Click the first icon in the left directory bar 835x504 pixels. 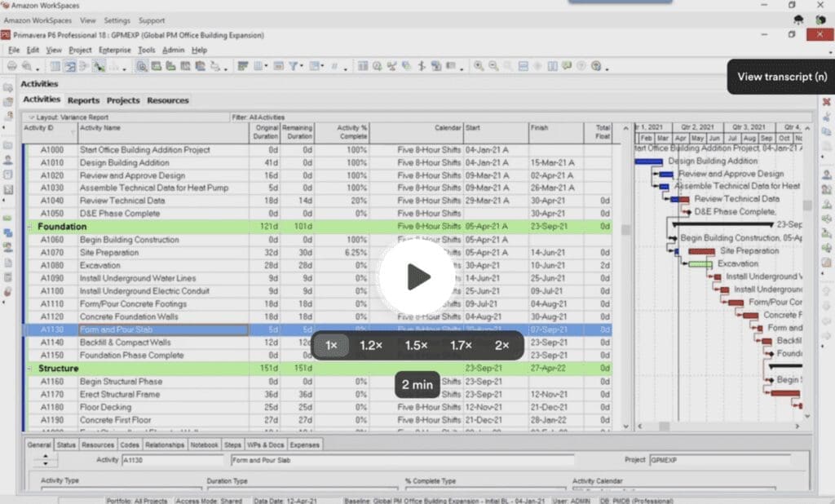[7, 87]
